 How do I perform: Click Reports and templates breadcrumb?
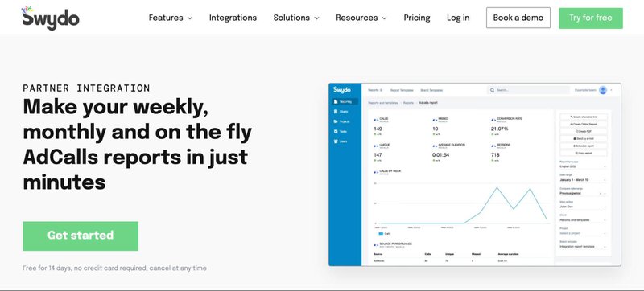point(383,103)
